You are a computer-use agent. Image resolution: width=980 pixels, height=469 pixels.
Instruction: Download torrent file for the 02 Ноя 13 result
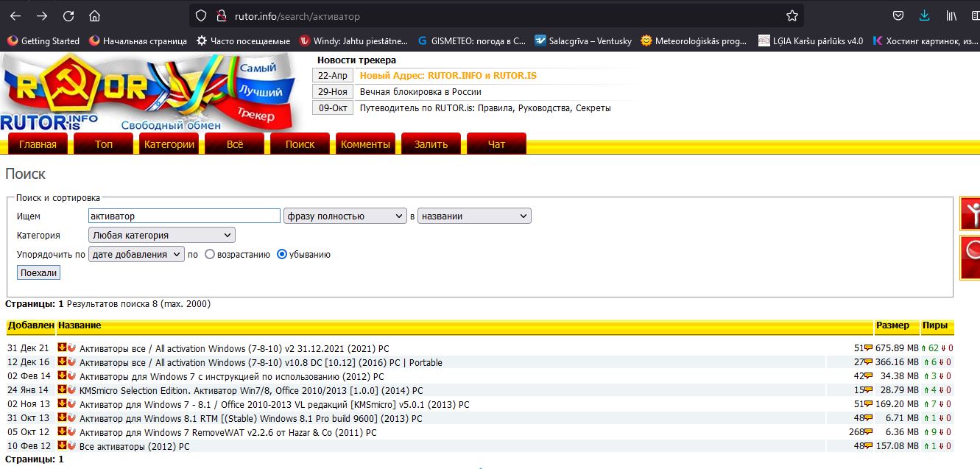point(63,403)
